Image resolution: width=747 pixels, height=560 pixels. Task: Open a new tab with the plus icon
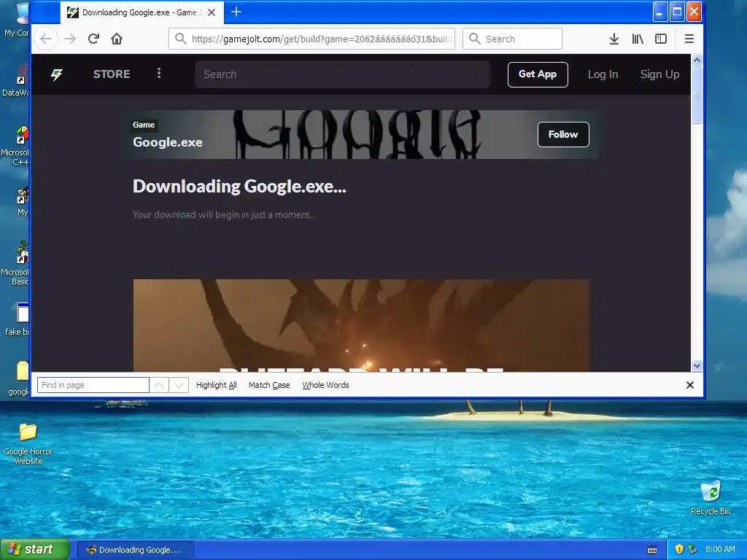click(236, 12)
